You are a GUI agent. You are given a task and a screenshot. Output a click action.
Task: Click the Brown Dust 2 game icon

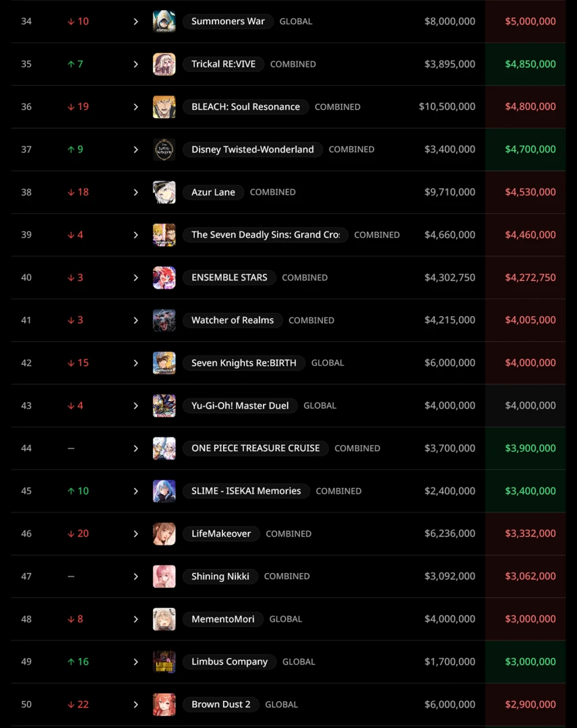point(164,704)
